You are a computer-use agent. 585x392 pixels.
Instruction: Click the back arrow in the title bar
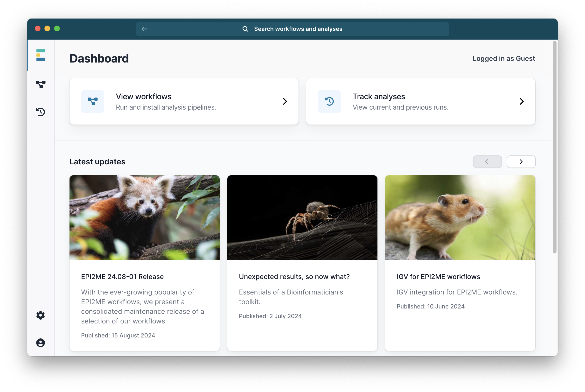tap(144, 29)
